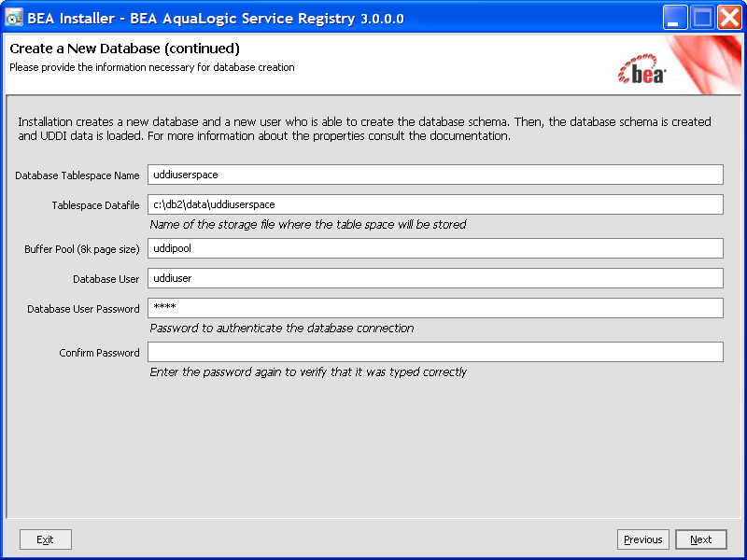Image resolution: width=747 pixels, height=560 pixels.
Task: Click the BEA installer title bar icon
Action: 13,18
